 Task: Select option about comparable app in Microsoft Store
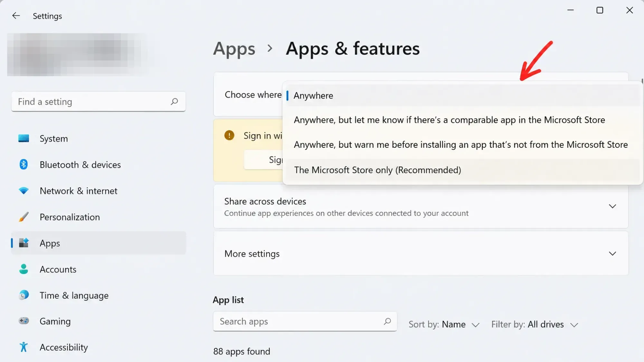(463, 120)
